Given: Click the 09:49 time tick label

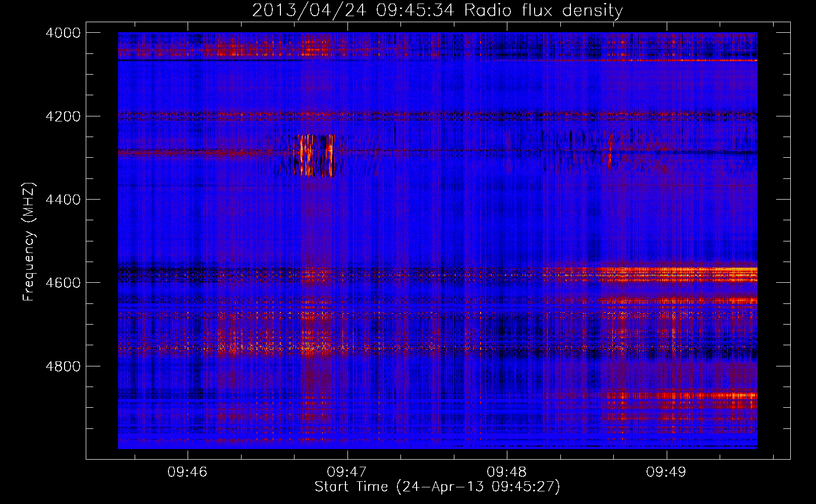Looking at the screenshot, I should tap(666, 472).
